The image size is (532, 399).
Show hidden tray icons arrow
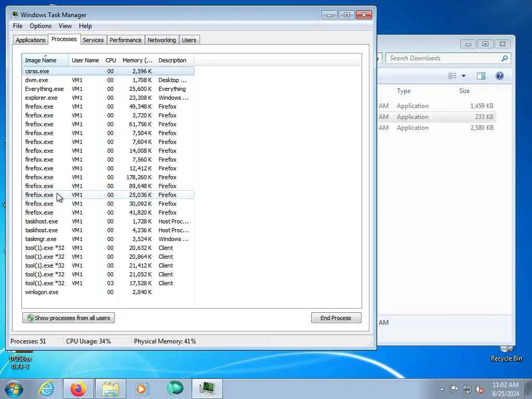coord(442,389)
